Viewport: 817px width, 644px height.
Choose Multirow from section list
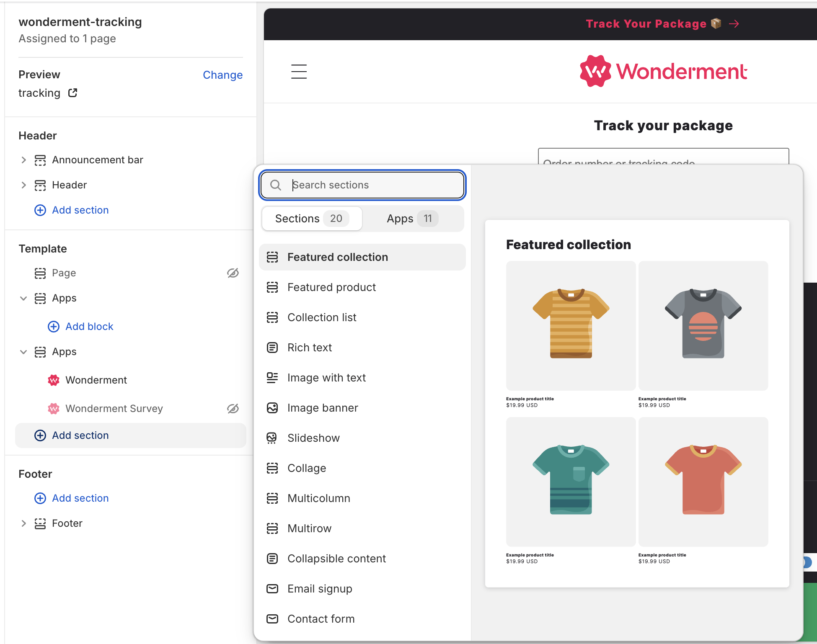click(x=362, y=528)
